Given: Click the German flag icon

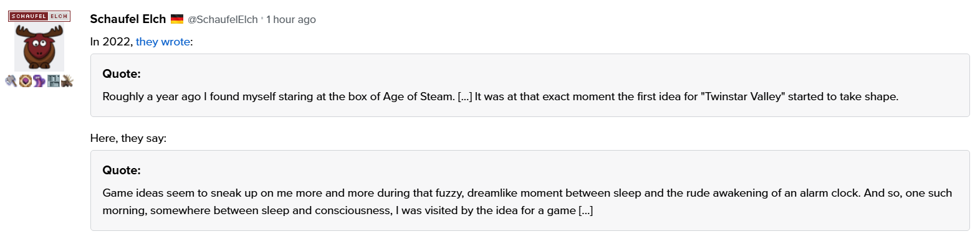Looking at the screenshot, I should [x=177, y=19].
